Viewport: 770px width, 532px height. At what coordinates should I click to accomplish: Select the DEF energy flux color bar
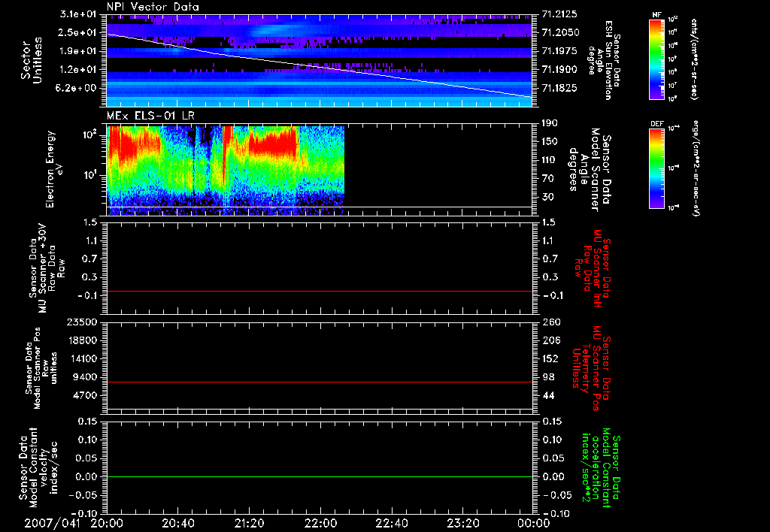coord(657,168)
